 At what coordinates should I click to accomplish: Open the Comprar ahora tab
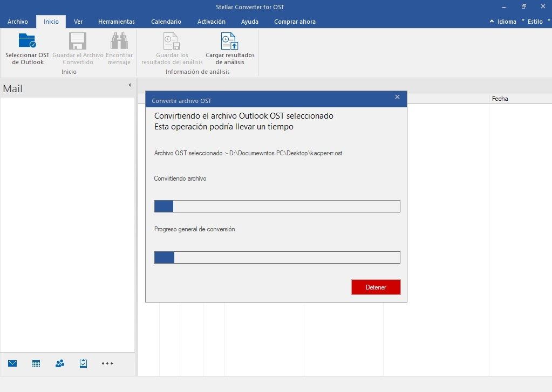click(x=295, y=22)
